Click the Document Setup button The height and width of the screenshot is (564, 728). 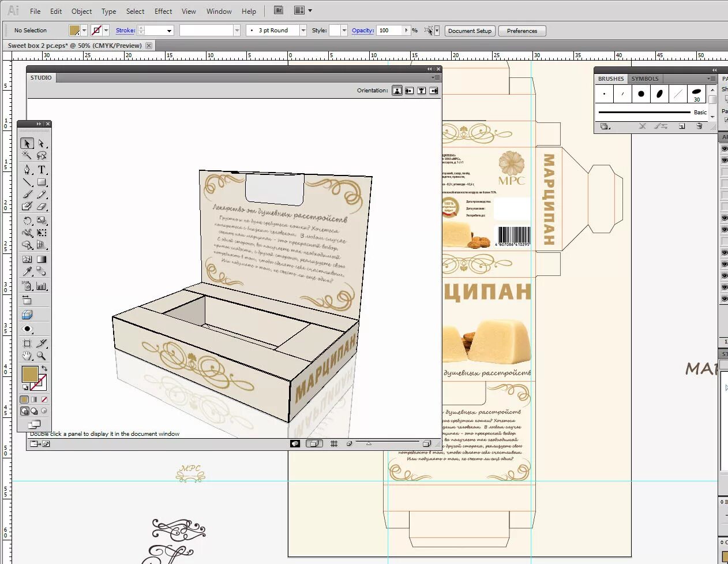(x=470, y=31)
